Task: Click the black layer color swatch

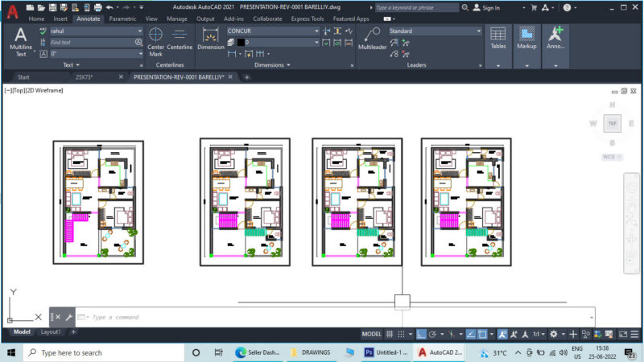Action: (241, 43)
